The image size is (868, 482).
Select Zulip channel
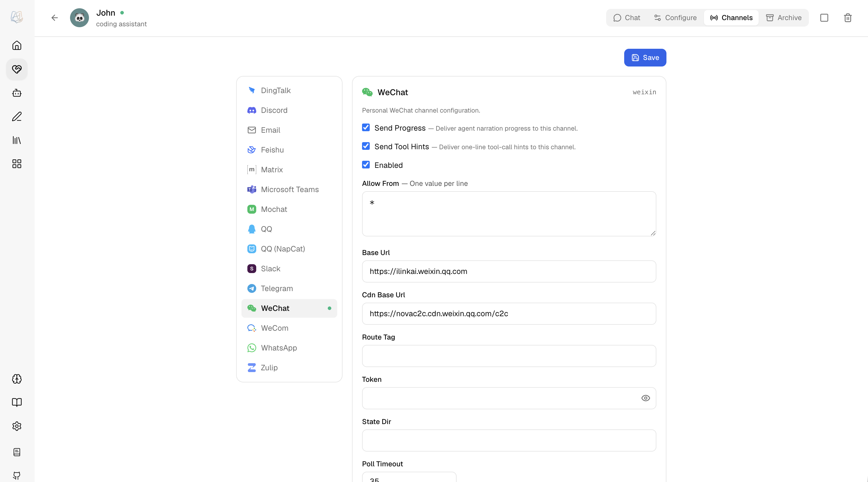click(289, 367)
